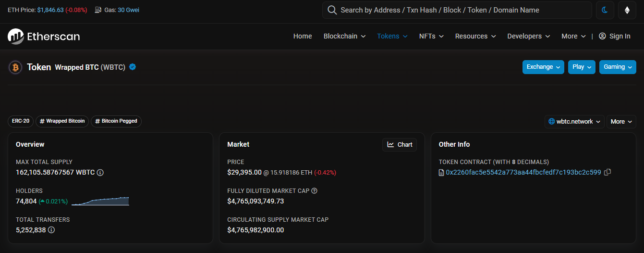
Task: Click the total transfers value 5,252,838
Action: pos(31,230)
